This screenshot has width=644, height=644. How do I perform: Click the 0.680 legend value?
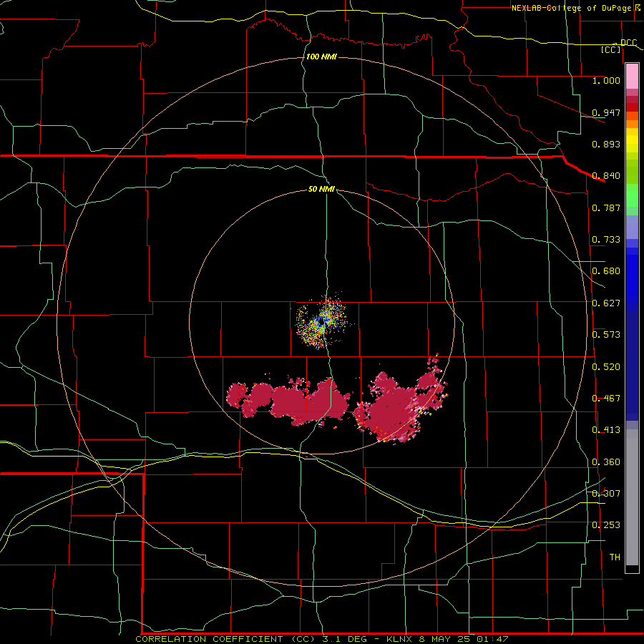pos(606,271)
